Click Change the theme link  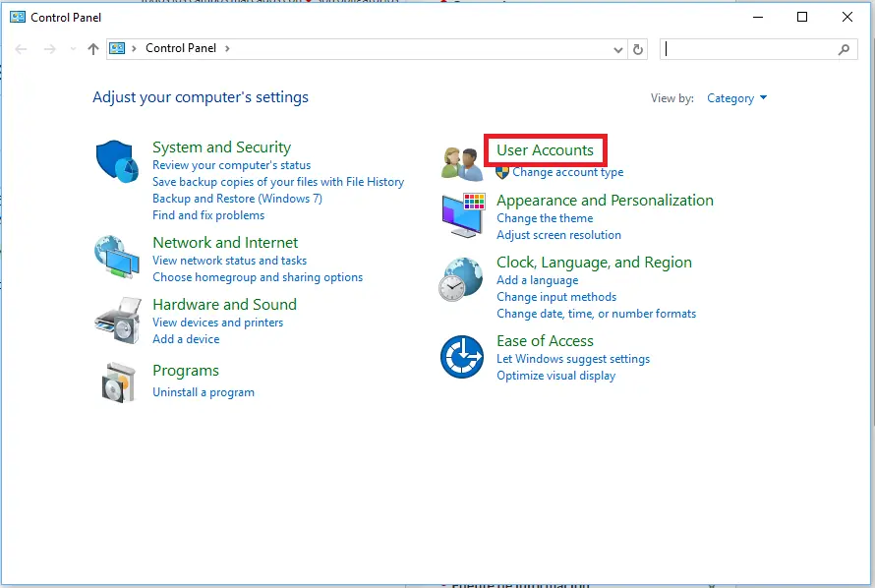click(x=545, y=218)
